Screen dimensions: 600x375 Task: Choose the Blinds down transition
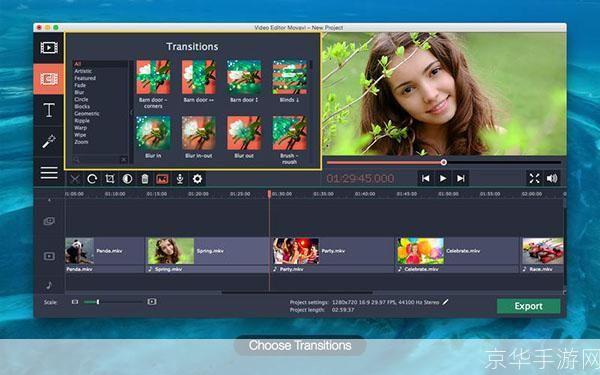point(290,77)
